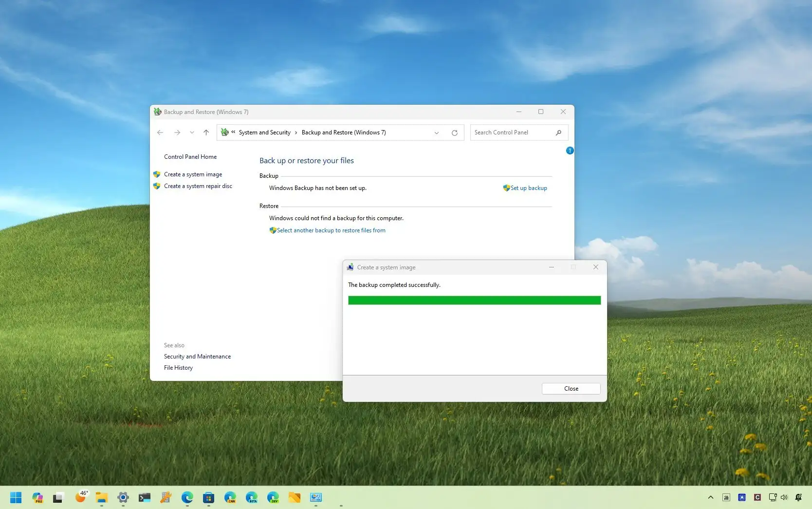Click the search magnifier icon

pyautogui.click(x=559, y=132)
